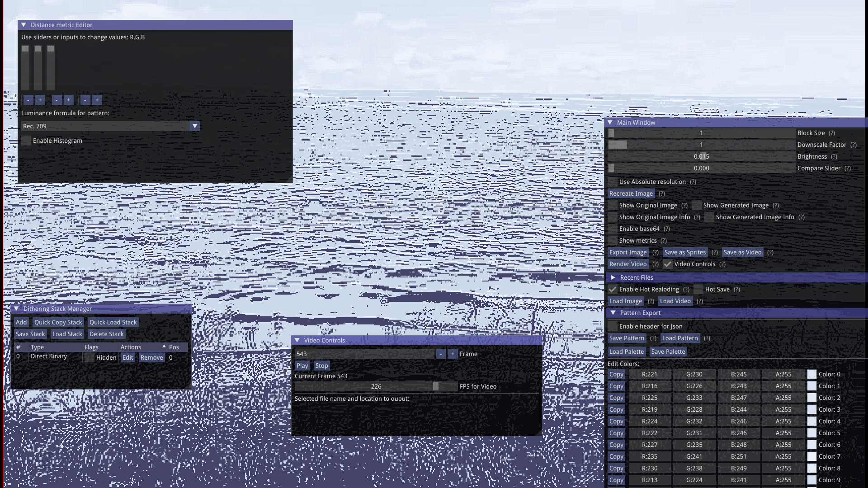Disable Enable Hot Realoding checkbox
868x488 pixels.
[x=613, y=290]
